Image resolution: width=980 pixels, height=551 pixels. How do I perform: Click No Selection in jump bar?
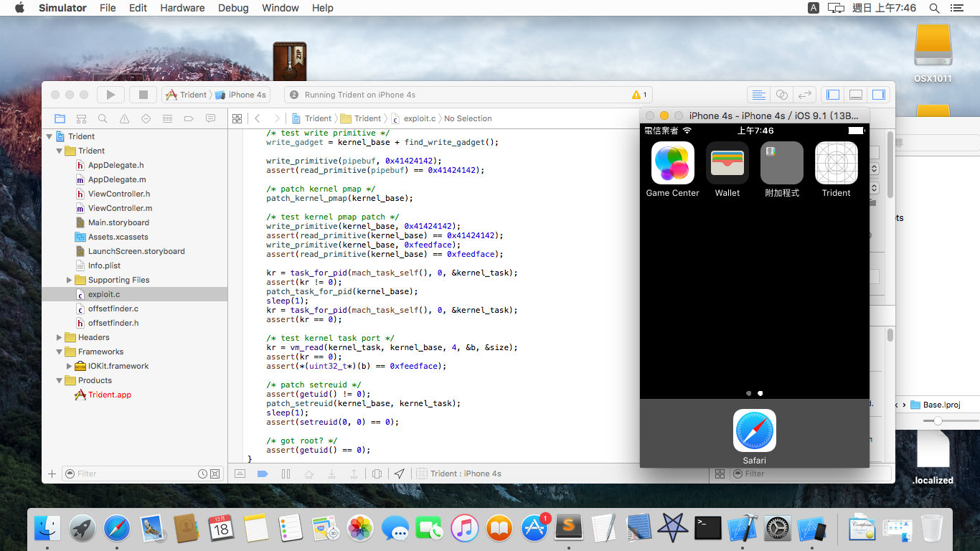click(x=468, y=118)
